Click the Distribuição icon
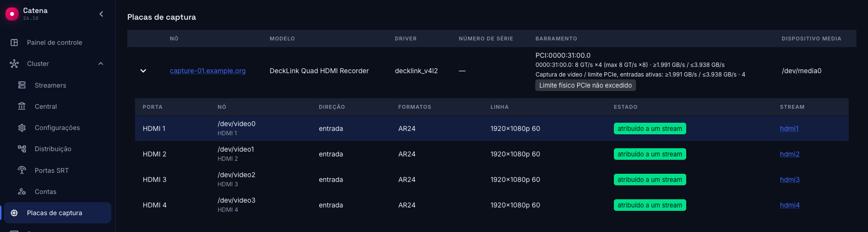 22,149
